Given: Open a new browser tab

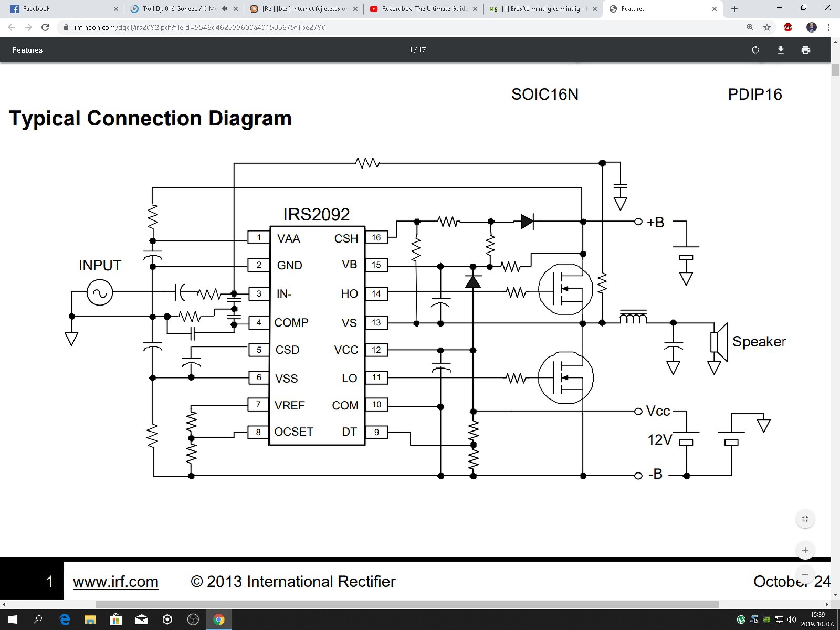Looking at the screenshot, I should coord(734,9).
